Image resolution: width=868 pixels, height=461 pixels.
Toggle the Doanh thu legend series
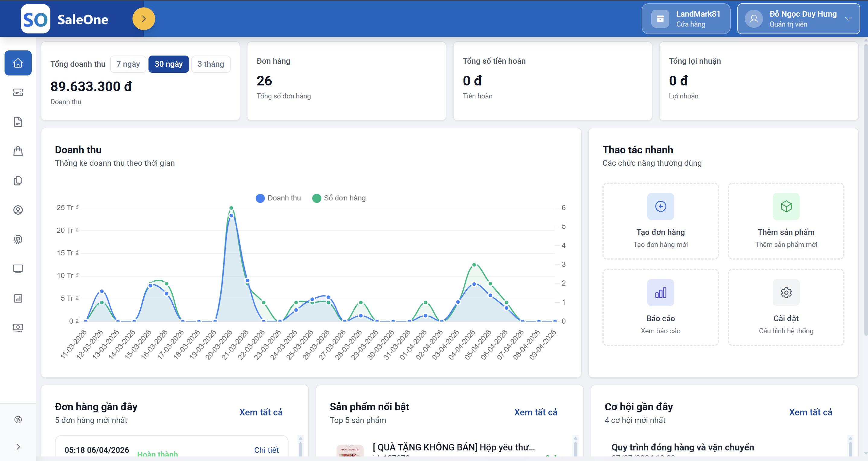point(278,198)
